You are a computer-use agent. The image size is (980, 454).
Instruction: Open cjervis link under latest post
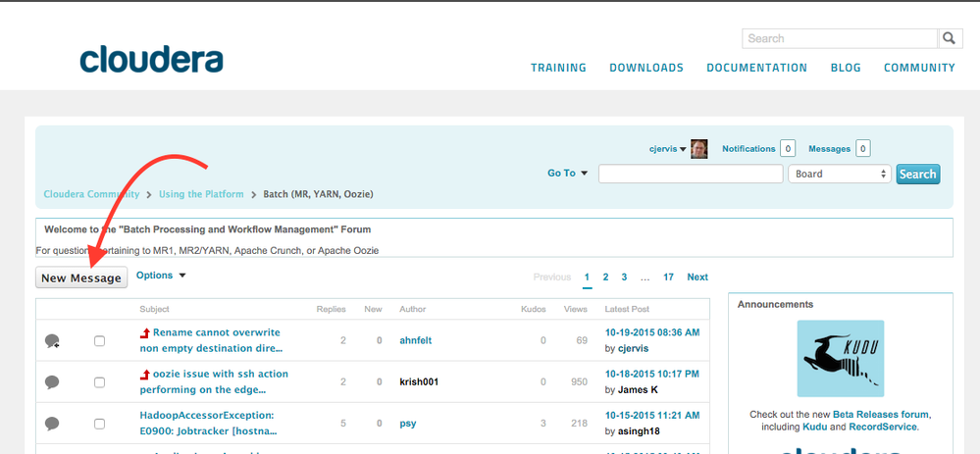tap(633, 348)
